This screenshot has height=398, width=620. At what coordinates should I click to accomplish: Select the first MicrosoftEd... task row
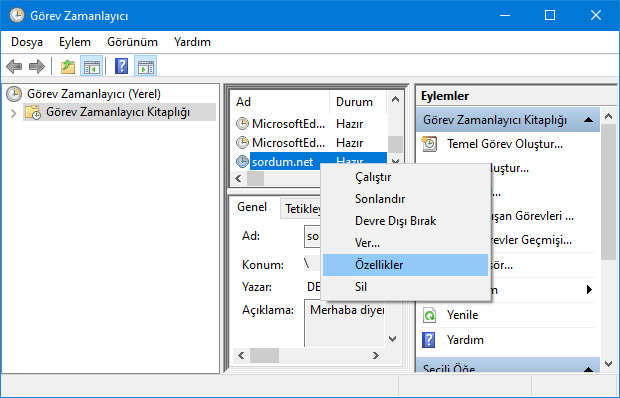[308, 124]
